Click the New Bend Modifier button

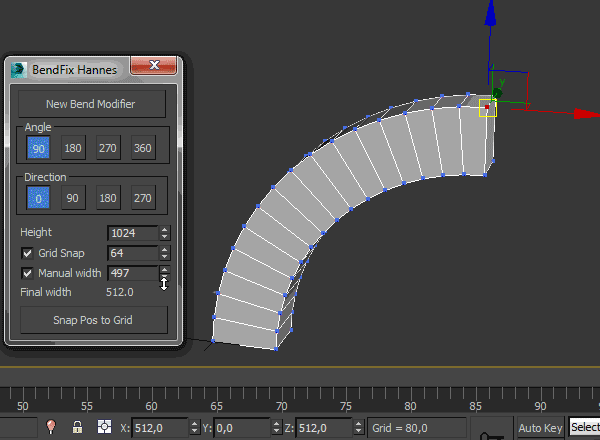(91, 104)
